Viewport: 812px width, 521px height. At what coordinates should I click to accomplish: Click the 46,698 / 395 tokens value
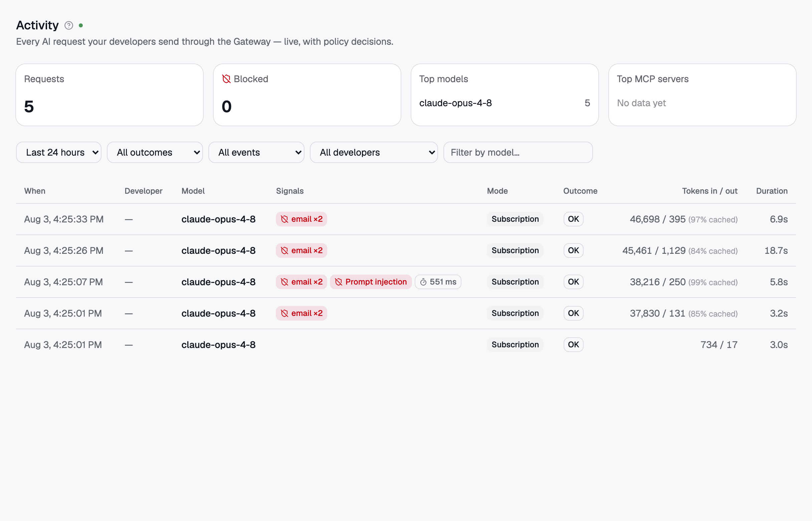pos(658,219)
